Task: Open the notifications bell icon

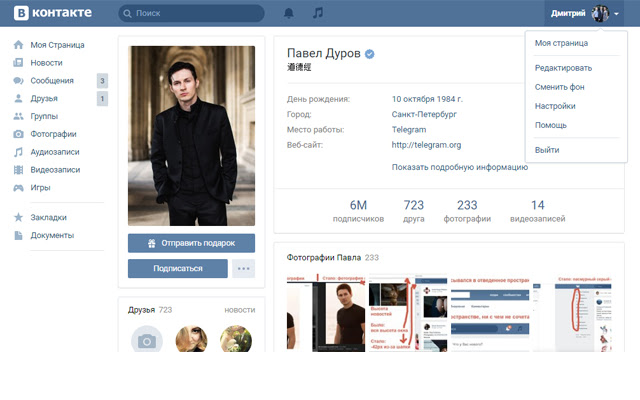Action: point(289,14)
